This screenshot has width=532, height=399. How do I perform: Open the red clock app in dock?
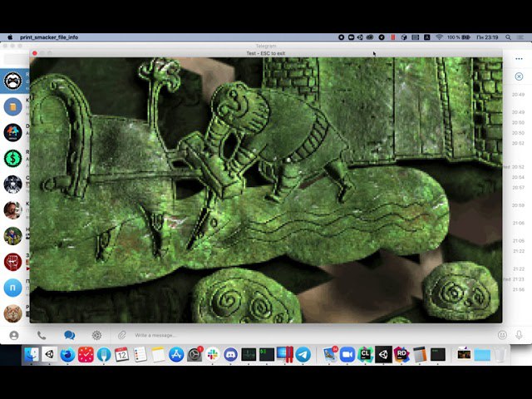[x=86, y=355]
